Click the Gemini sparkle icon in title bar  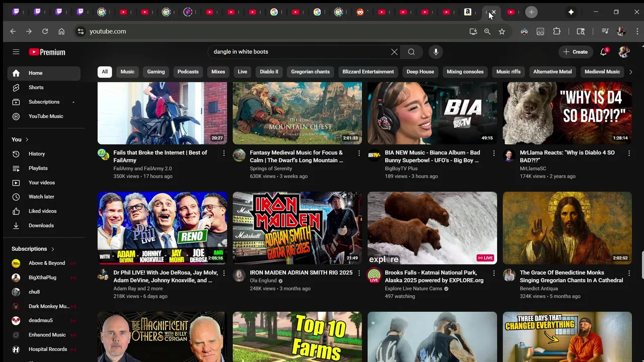(x=571, y=12)
